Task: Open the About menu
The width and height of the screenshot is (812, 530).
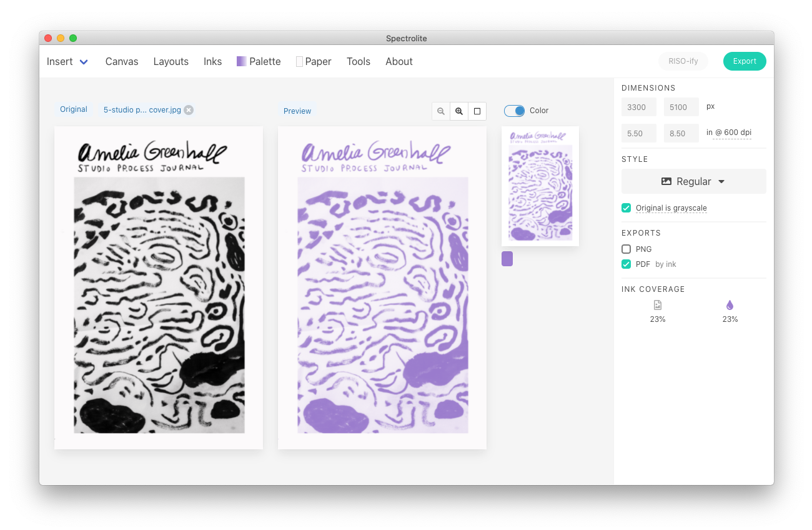Action: pos(399,61)
